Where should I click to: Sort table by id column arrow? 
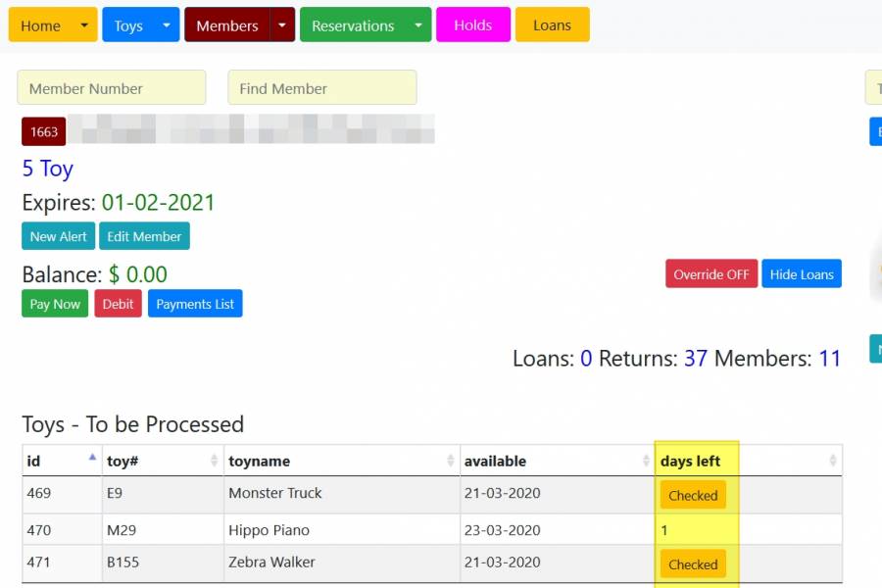coord(93,460)
